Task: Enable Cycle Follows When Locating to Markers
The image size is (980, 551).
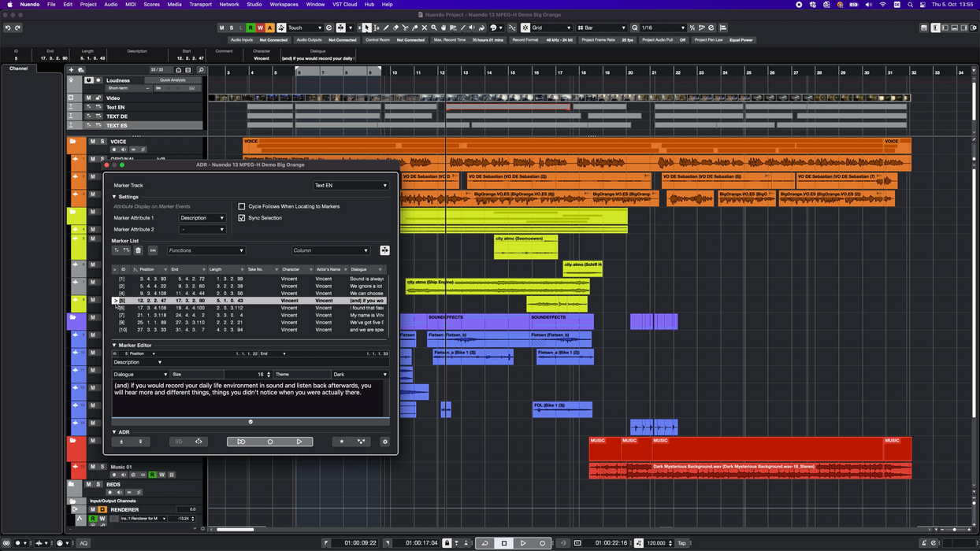Action: pyautogui.click(x=242, y=206)
